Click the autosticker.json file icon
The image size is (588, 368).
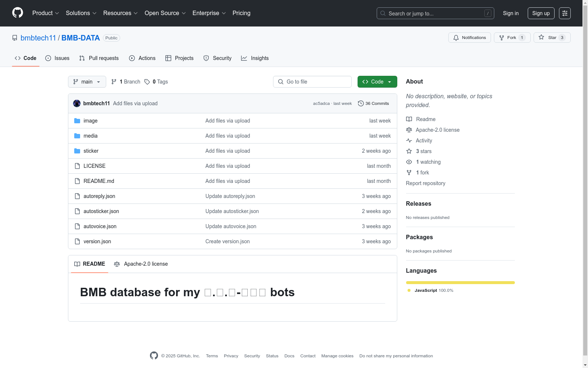tap(77, 211)
